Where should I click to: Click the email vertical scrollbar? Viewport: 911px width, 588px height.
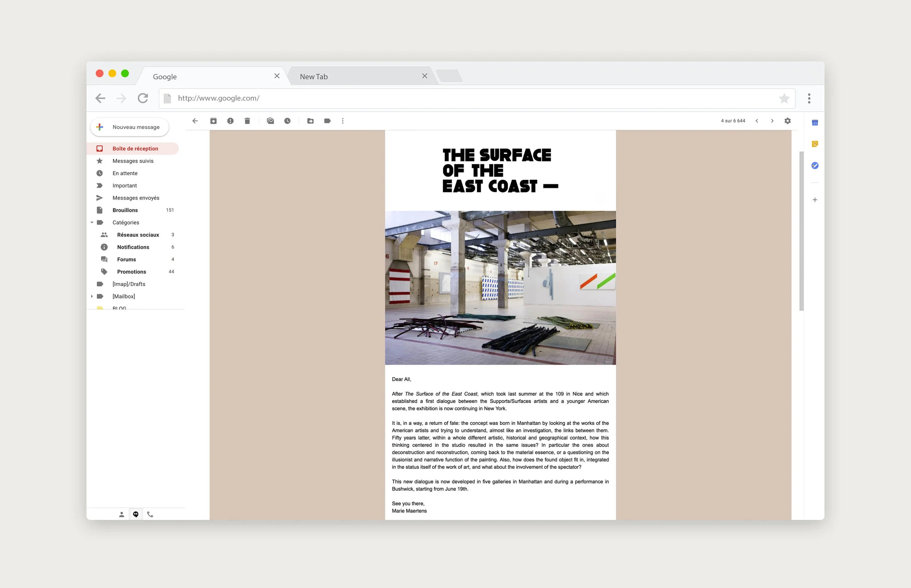click(x=801, y=231)
